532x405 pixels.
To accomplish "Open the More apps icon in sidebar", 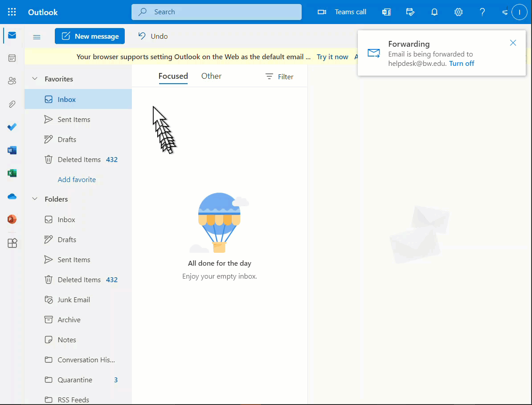I will click(x=12, y=243).
